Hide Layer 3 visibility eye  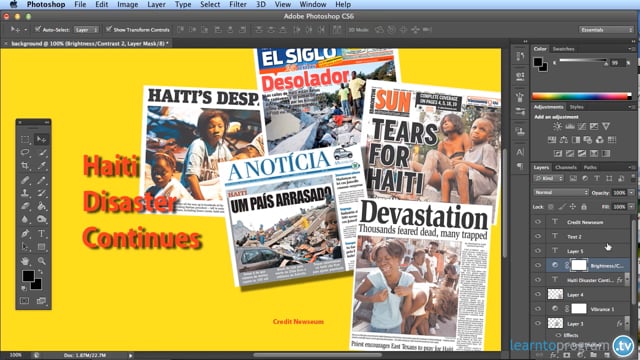tap(538, 323)
